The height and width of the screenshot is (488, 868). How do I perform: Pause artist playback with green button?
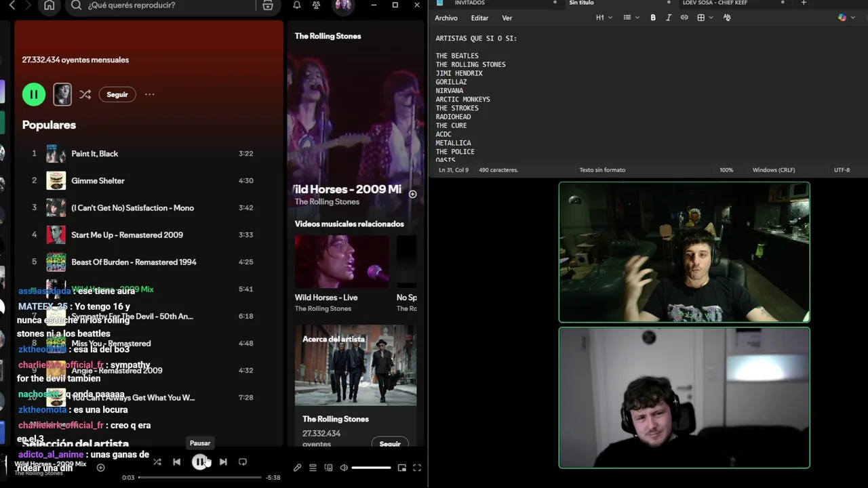(x=34, y=94)
